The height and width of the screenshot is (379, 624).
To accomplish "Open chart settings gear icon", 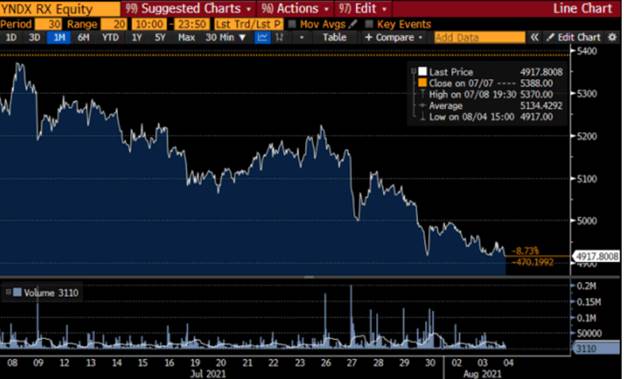I will click(x=612, y=37).
